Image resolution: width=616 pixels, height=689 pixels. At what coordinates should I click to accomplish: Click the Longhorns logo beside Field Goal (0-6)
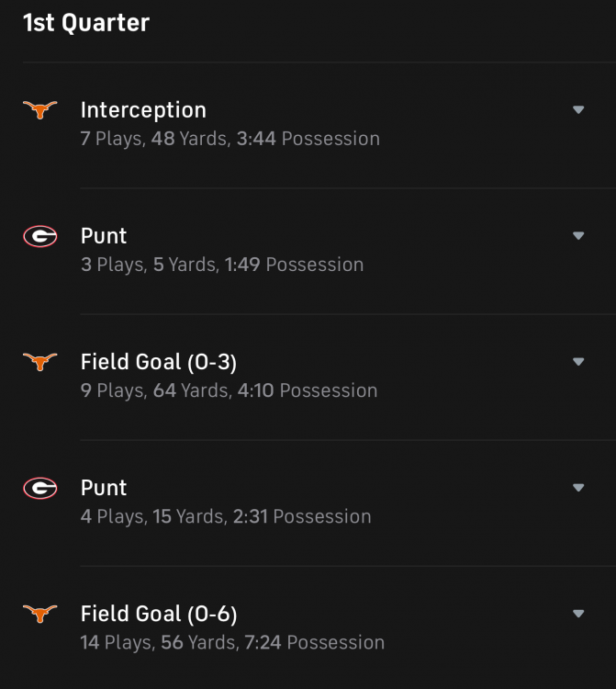point(39,614)
